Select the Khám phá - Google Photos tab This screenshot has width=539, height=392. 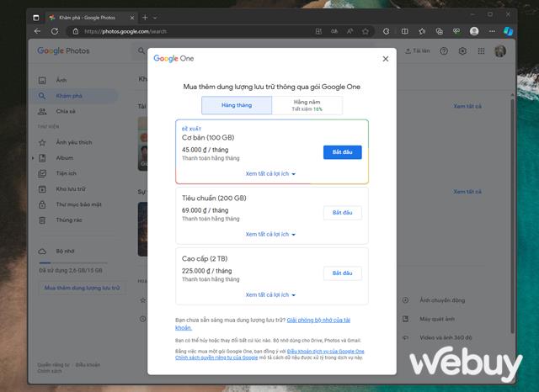(x=91, y=18)
